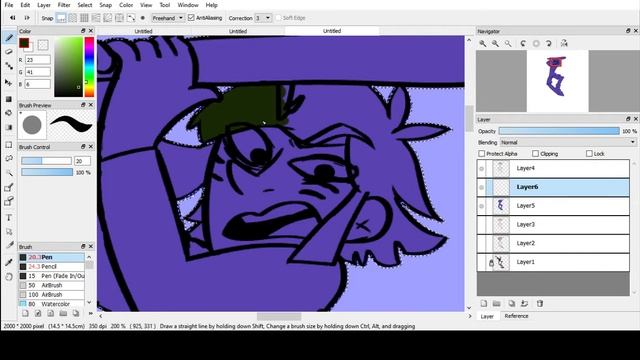Click the Duplicate layer icon
The height and width of the screenshot is (360, 640).
511,303
